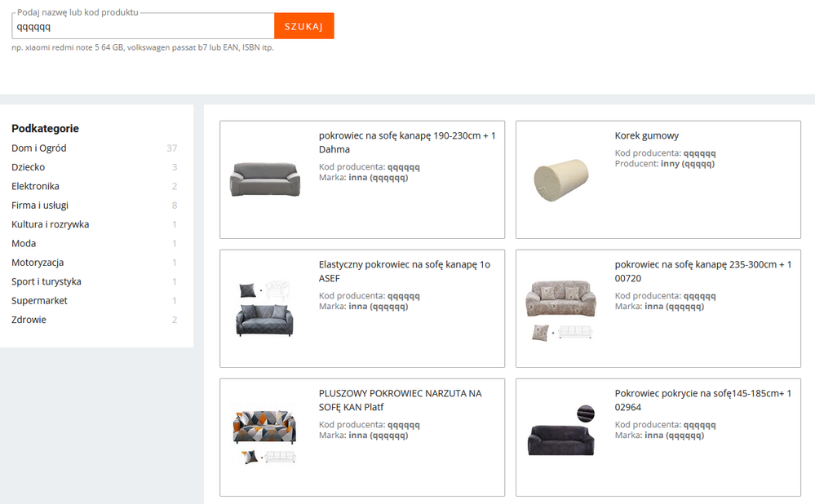Choose the Motoryzacja subcategory
815x504 pixels.
pos(38,263)
